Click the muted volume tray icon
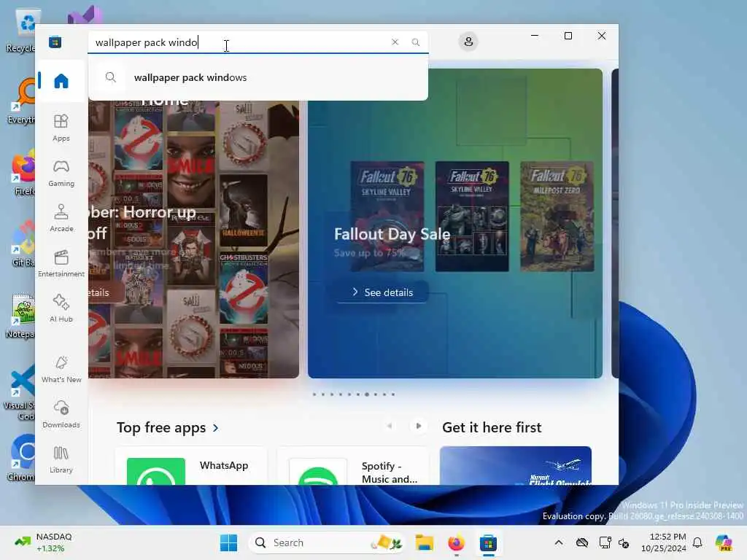 624,542
